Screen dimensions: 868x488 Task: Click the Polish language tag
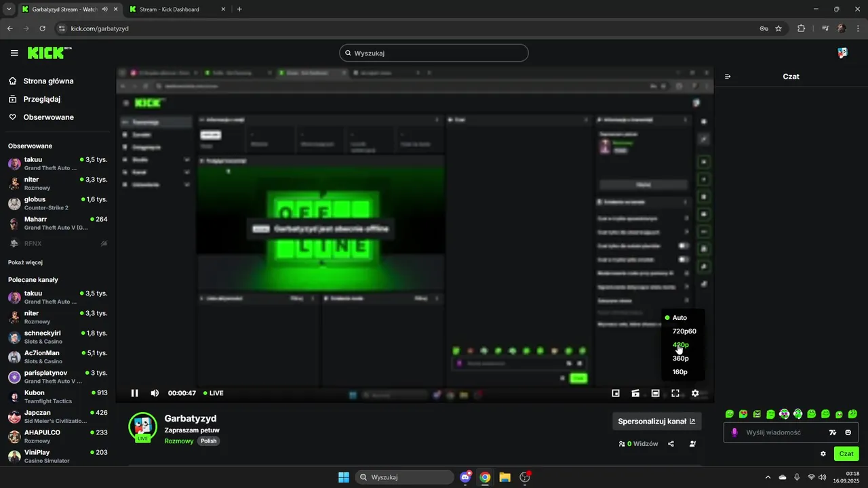pyautogui.click(x=208, y=441)
